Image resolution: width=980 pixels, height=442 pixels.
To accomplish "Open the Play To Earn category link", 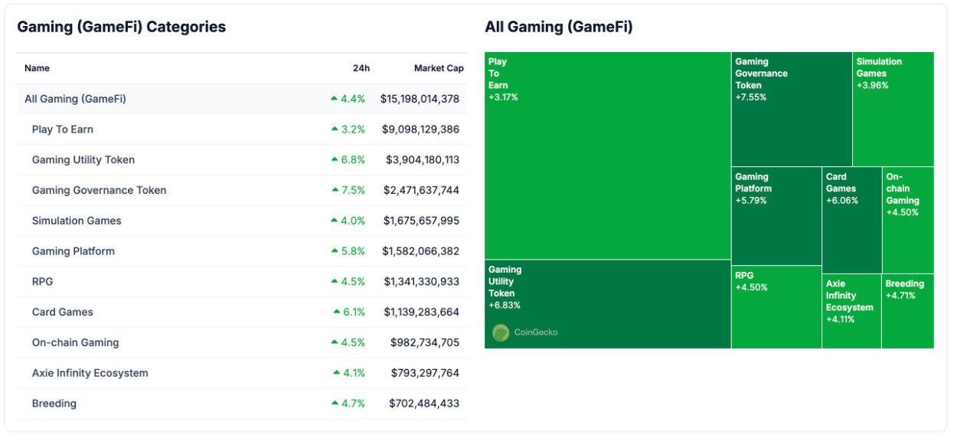I will [x=63, y=129].
